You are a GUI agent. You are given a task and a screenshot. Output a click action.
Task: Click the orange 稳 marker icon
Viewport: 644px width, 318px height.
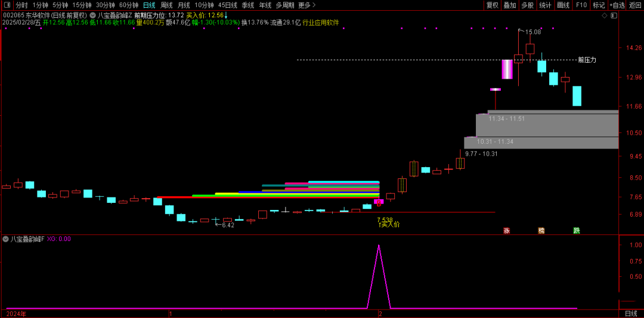tap(541, 230)
